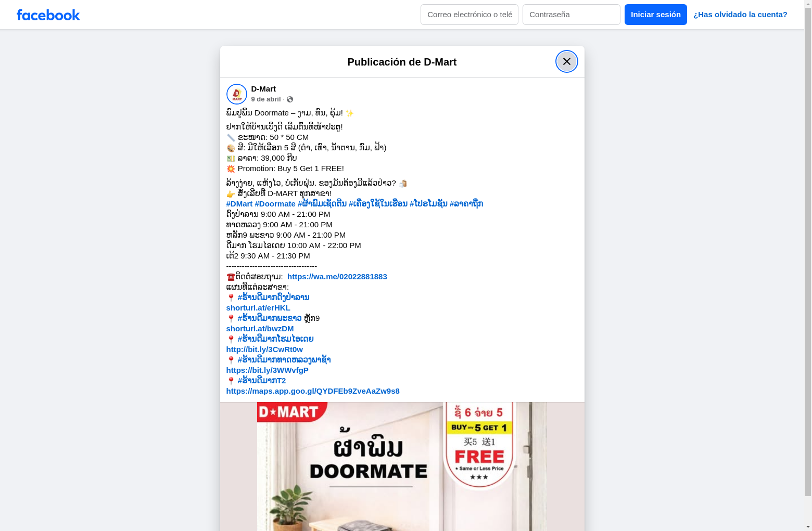Open the #ຮ້ານດີມາກໂຮມໄອເດຍ hashtag
This screenshot has width=812, height=531.
[276, 339]
